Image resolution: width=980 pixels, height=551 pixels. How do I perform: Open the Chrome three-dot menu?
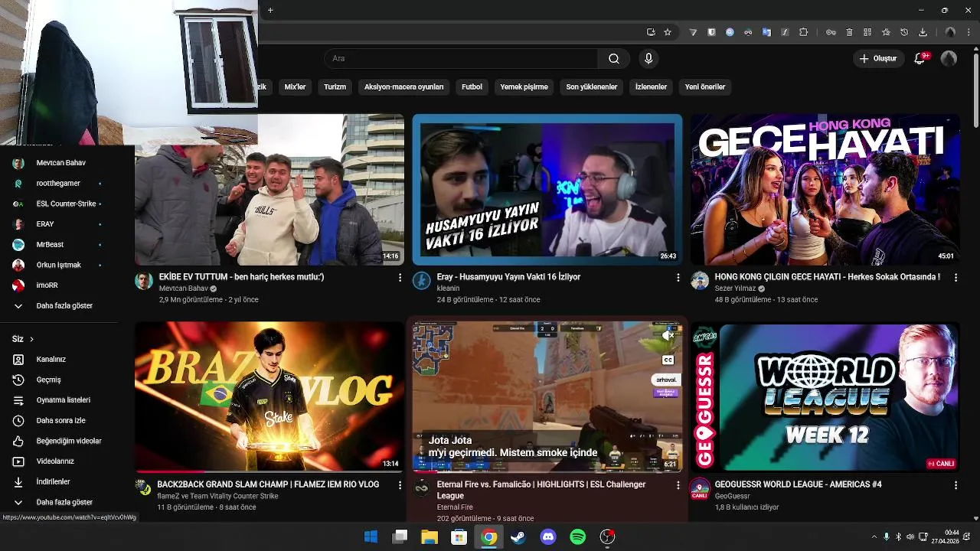pos(969,32)
